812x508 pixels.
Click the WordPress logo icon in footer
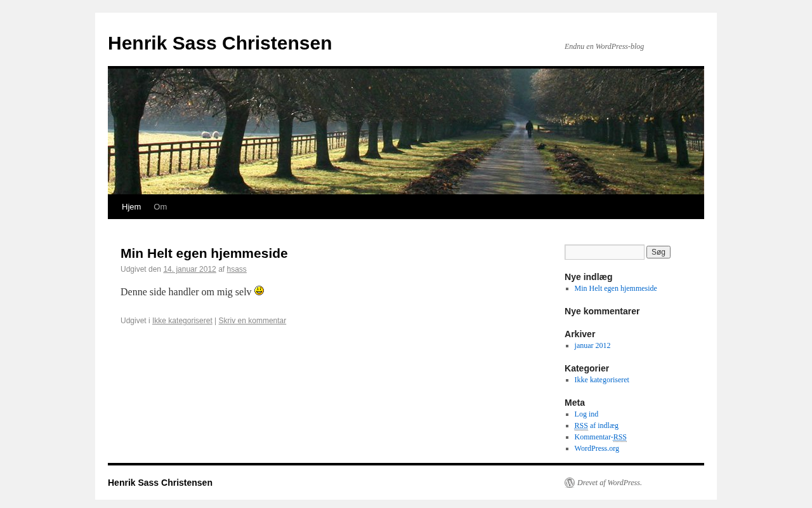(x=570, y=483)
